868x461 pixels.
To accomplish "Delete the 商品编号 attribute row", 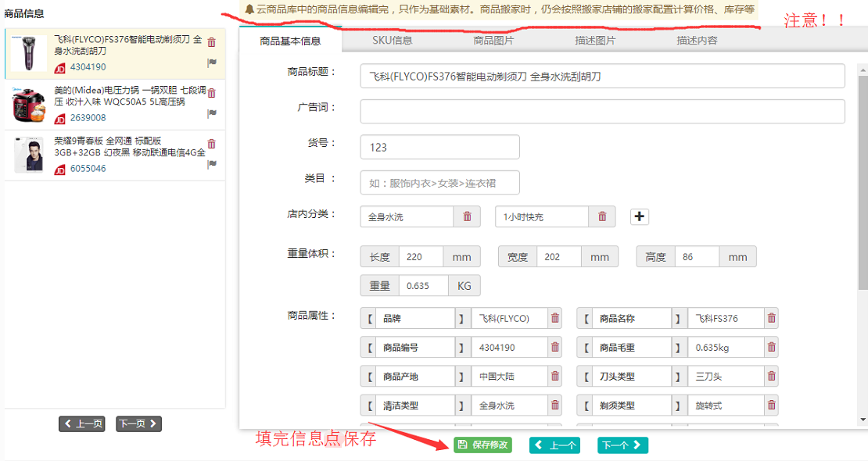I will (x=554, y=347).
